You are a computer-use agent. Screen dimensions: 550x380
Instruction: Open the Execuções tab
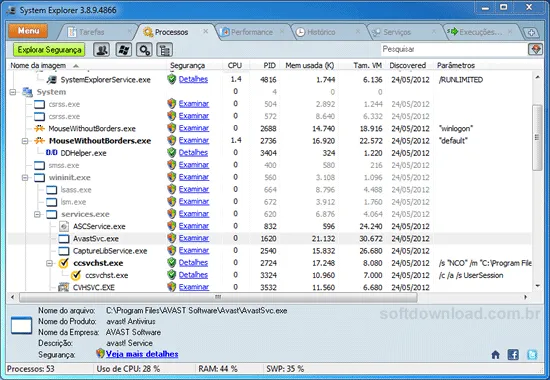coord(481,32)
